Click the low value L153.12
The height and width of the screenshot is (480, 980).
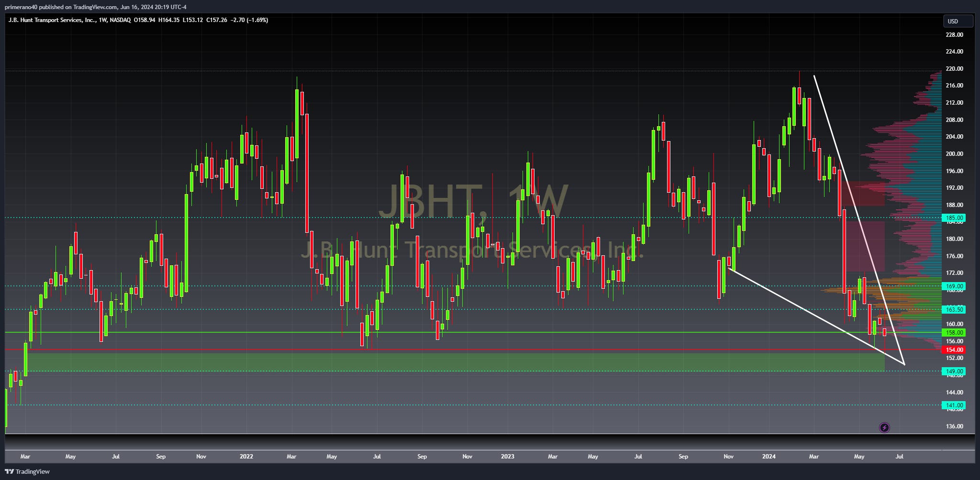(193, 20)
